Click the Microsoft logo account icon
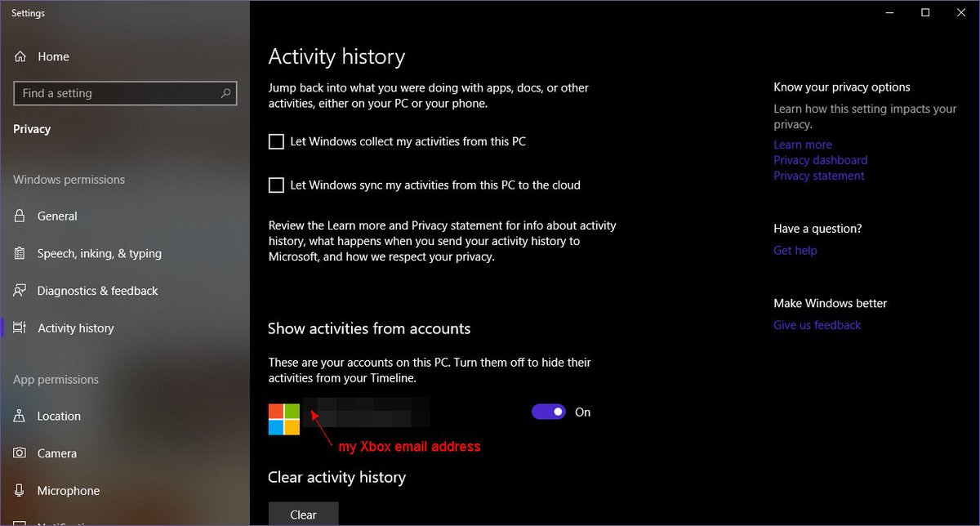980x526 pixels. click(284, 419)
